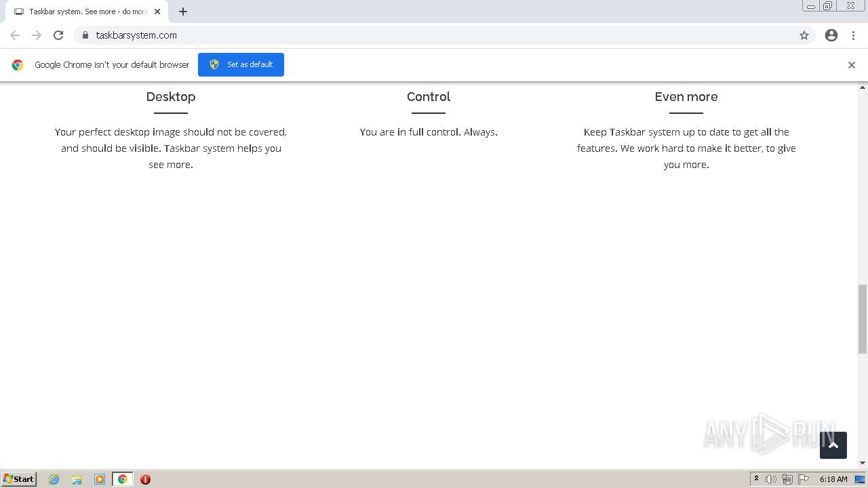Click the show desktop monitor icon
Image resolution: width=868 pixels, height=488 pixels.
[860, 479]
